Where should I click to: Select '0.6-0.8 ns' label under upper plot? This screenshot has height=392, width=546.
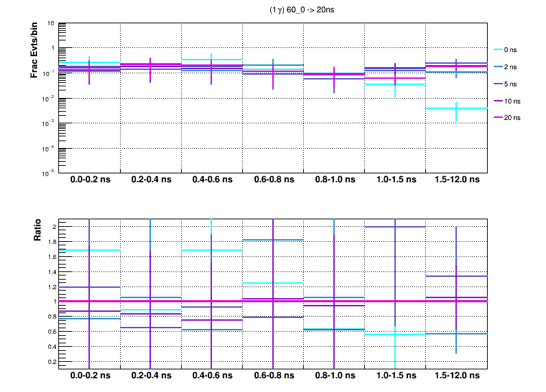tap(273, 180)
